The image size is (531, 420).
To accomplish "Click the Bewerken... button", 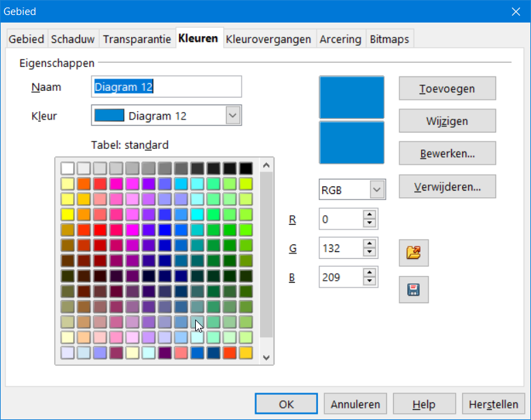I will [447, 153].
